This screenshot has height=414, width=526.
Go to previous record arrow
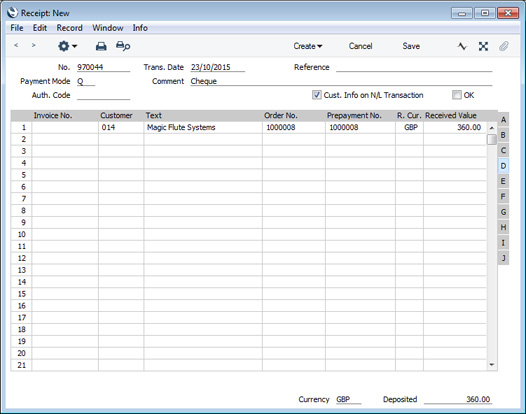coord(16,45)
